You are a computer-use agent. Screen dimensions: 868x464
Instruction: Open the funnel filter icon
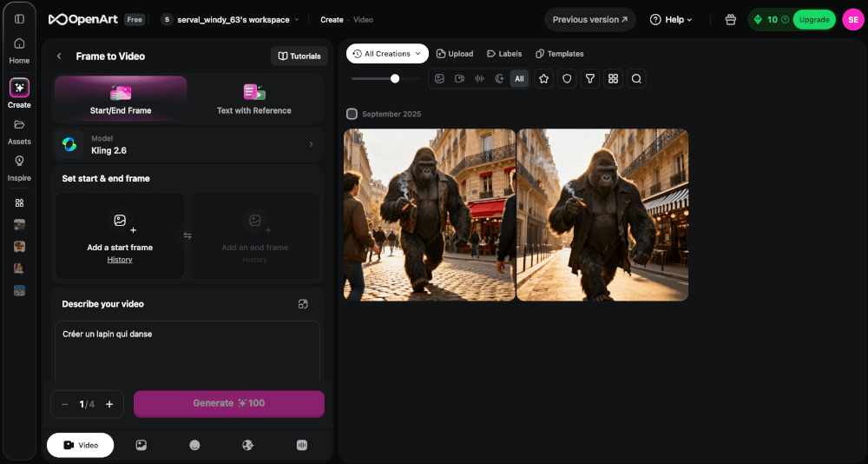pyautogui.click(x=590, y=79)
